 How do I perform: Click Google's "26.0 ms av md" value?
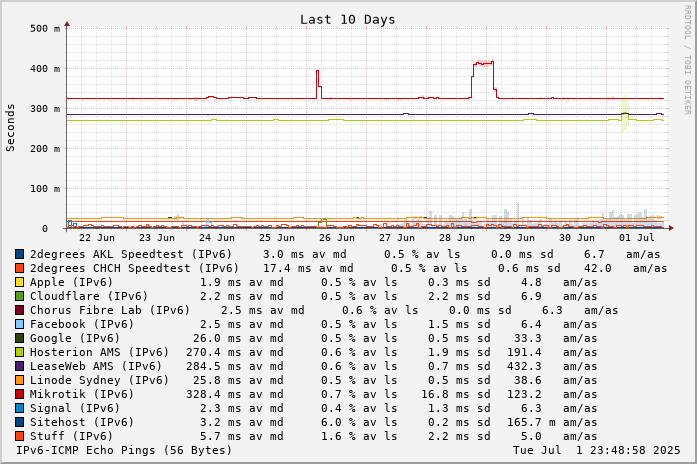pos(238,338)
